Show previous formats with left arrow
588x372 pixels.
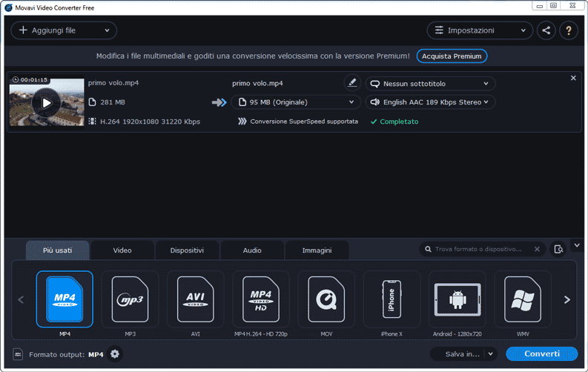(x=21, y=299)
